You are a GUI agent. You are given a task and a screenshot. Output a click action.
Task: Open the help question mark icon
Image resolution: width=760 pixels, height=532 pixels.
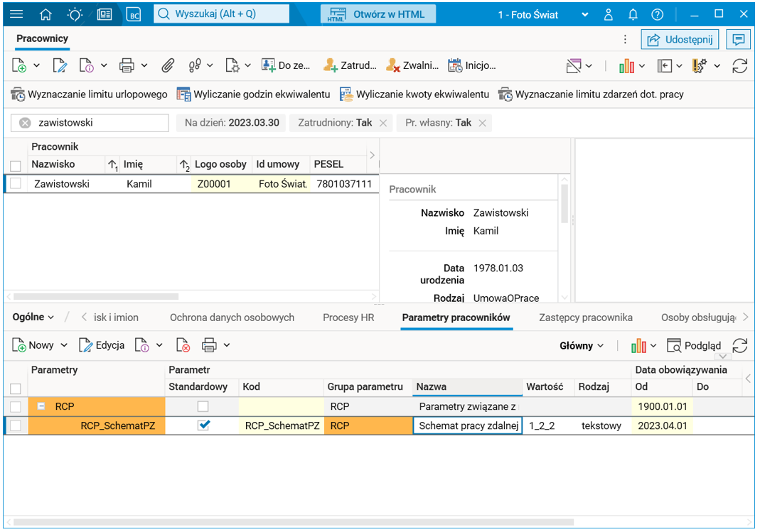pos(657,14)
